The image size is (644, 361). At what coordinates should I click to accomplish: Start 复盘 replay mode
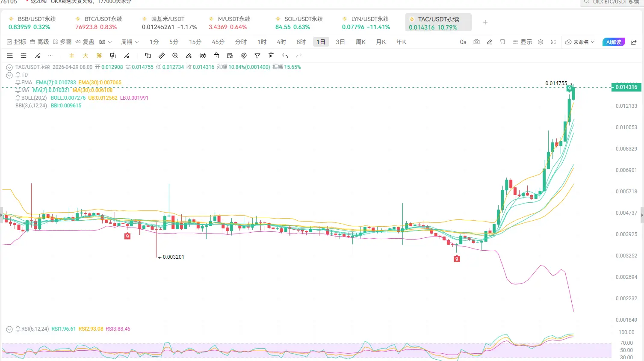tap(85, 42)
